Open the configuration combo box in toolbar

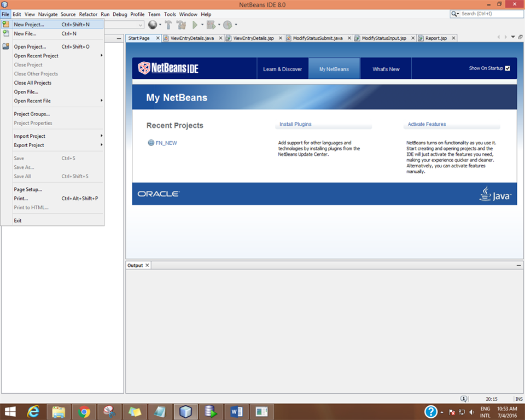tap(124, 25)
